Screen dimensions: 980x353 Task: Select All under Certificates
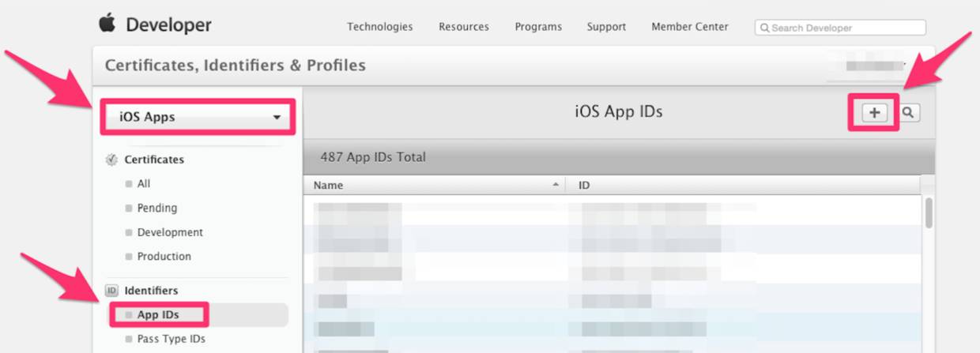point(143,183)
